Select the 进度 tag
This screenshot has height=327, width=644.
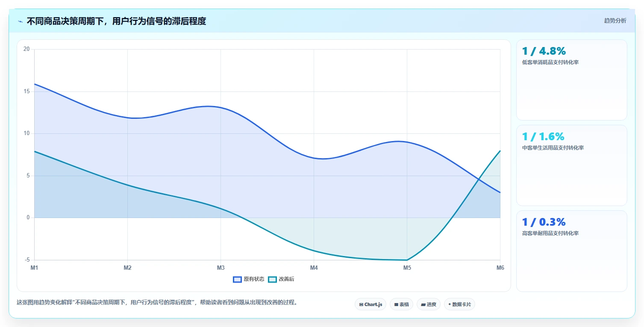(x=429, y=304)
